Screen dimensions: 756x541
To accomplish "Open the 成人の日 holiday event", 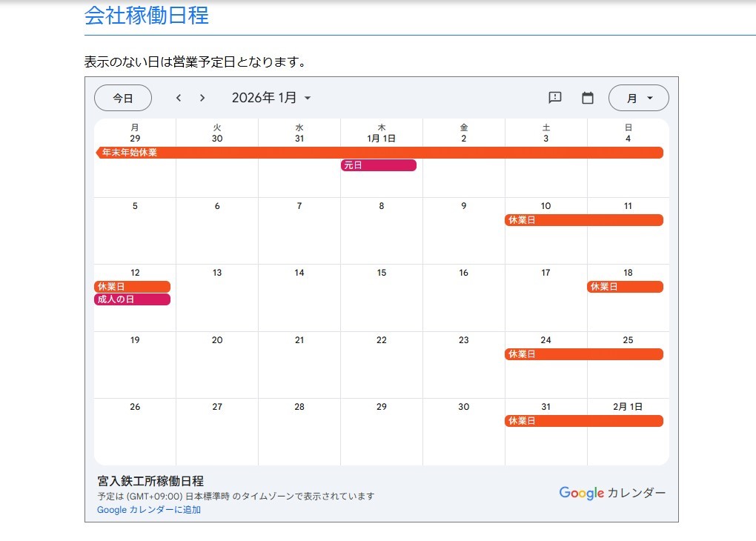I will pyautogui.click(x=133, y=299).
